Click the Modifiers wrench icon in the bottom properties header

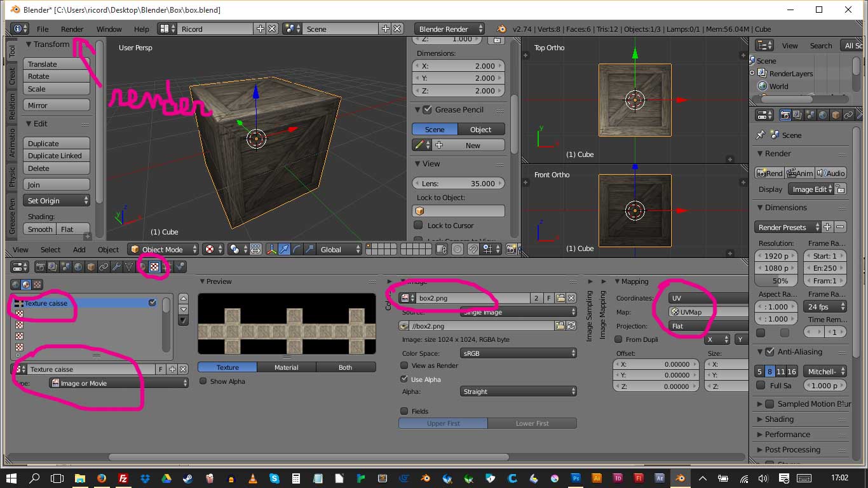pyautogui.click(x=116, y=267)
